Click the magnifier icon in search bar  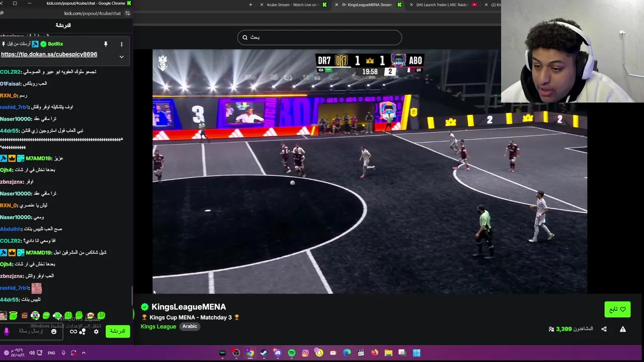(x=245, y=37)
